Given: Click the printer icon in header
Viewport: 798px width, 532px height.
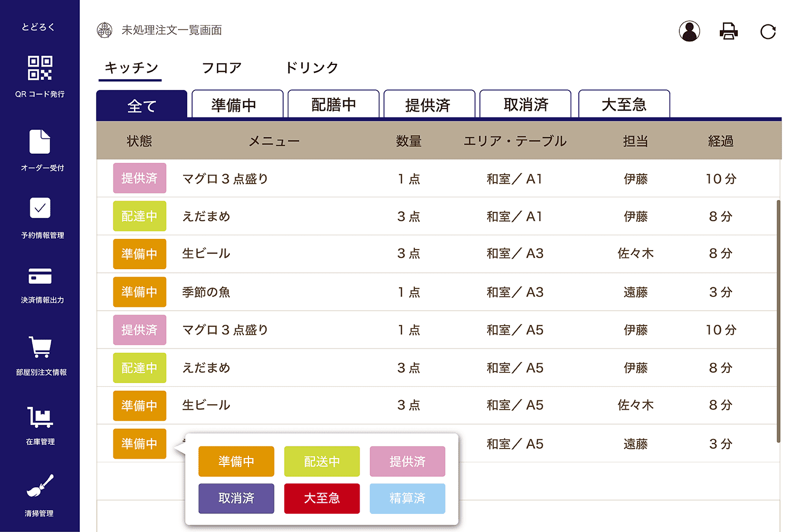Looking at the screenshot, I should (x=728, y=31).
